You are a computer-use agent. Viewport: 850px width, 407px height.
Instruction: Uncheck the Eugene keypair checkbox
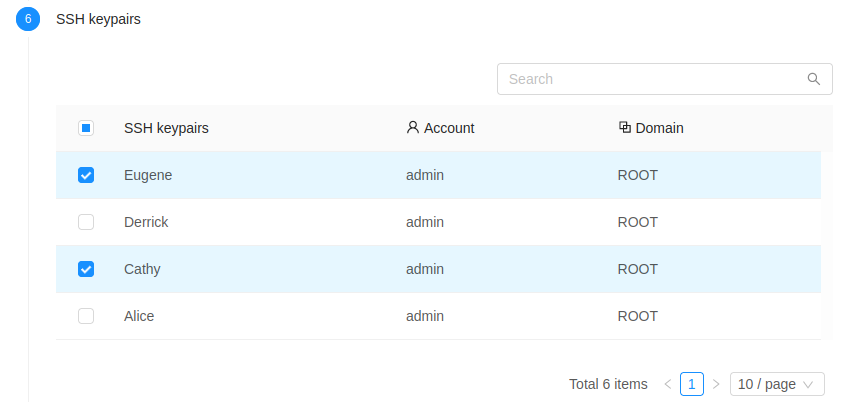pyautogui.click(x=86, y=175)
